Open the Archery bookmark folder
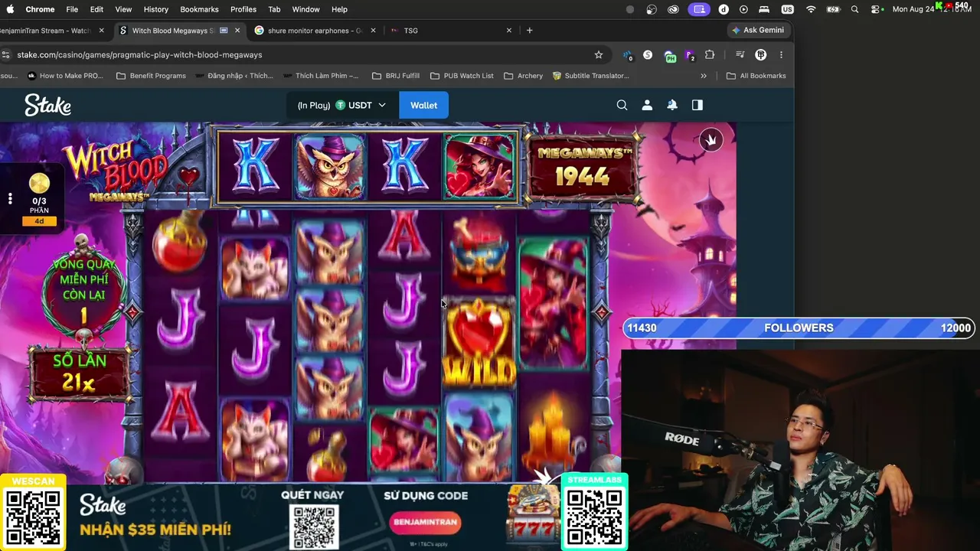980x551 pixels. pyautogui.click(x=524, y=76)
